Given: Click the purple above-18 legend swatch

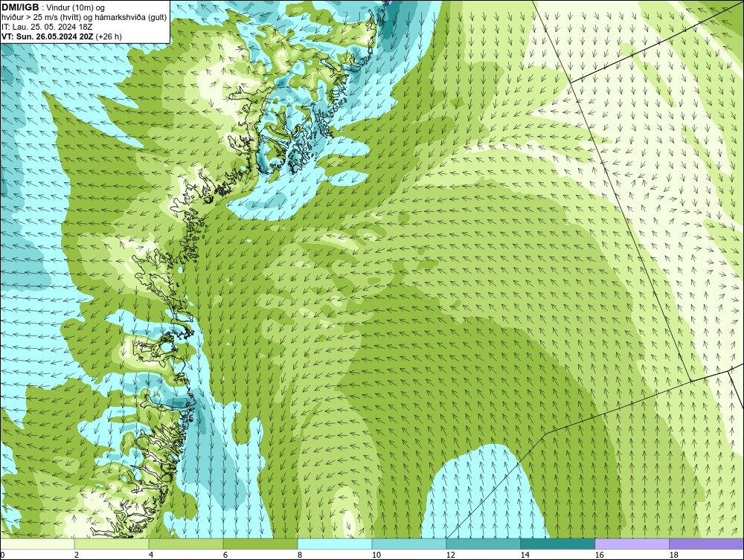Looking at the screenshot, I should coord(706,544).
